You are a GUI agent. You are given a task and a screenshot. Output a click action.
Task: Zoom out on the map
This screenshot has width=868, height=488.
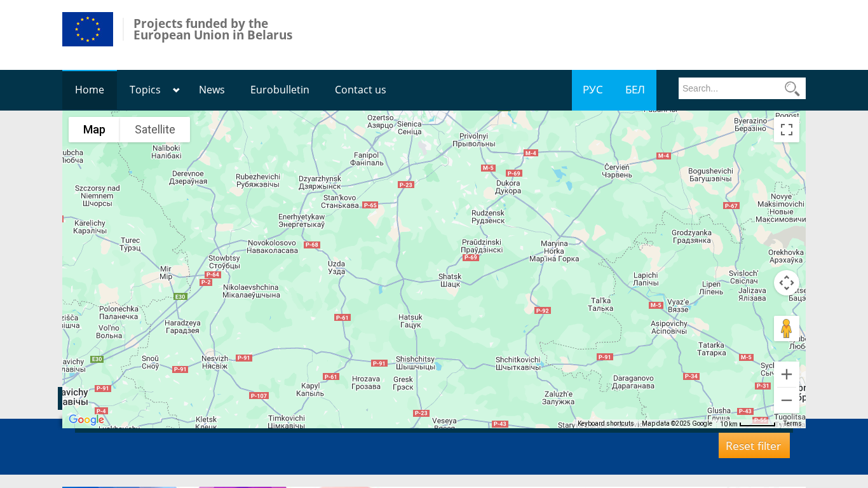[787, 400]
